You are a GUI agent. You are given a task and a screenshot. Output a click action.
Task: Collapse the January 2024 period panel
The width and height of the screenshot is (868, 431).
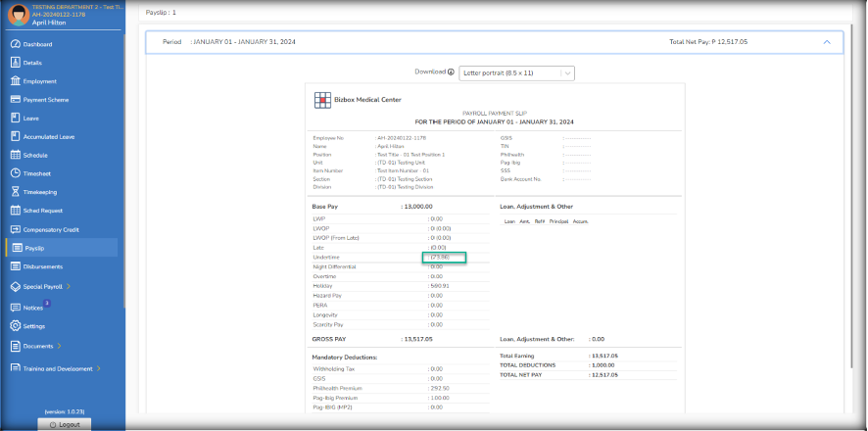click(827, 42)
